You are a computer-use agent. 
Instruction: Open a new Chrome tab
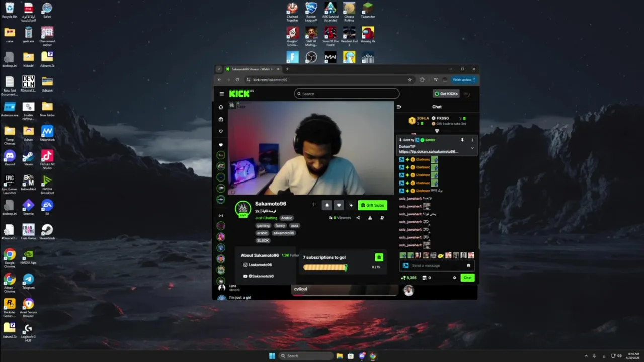coord(287,69)
